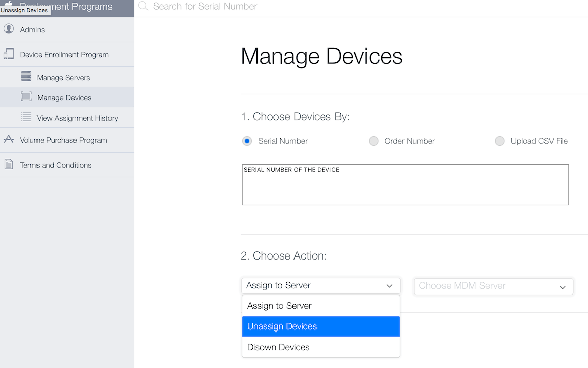The height and width of the screenshot is (368, 588).
Task: Click the search magnifier icon
Action: [143, 6]
